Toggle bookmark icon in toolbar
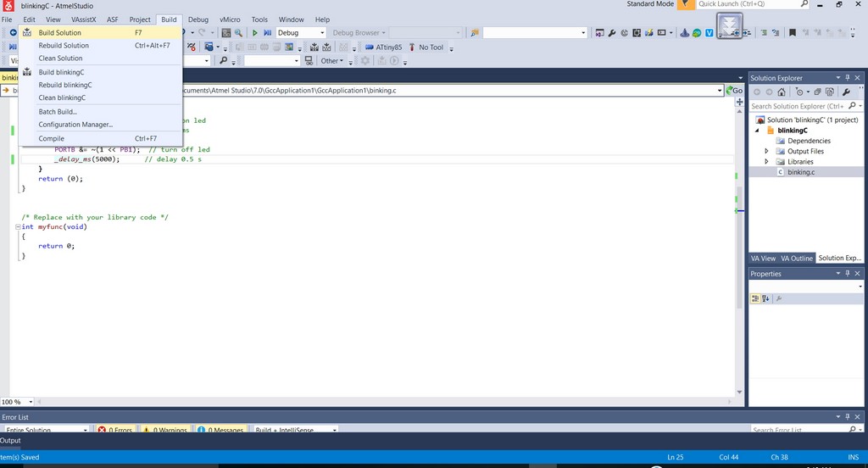Screen dimensions: 868x468 (793, 33)
